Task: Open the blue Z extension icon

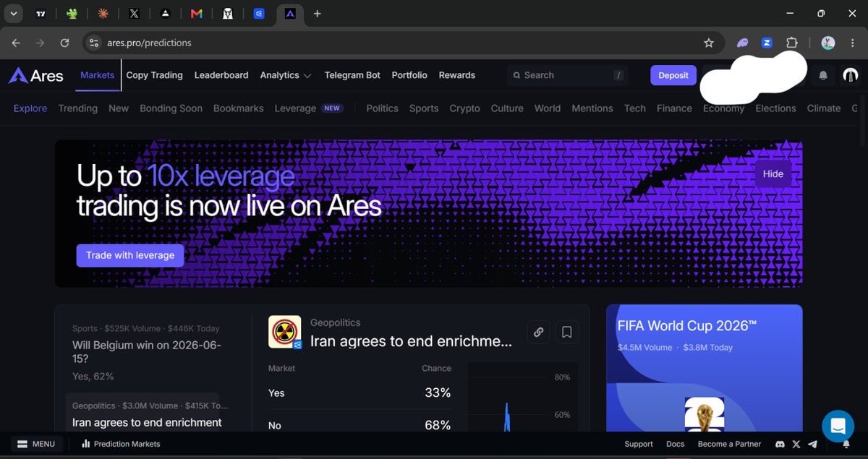Action: [x=767, y=43]
